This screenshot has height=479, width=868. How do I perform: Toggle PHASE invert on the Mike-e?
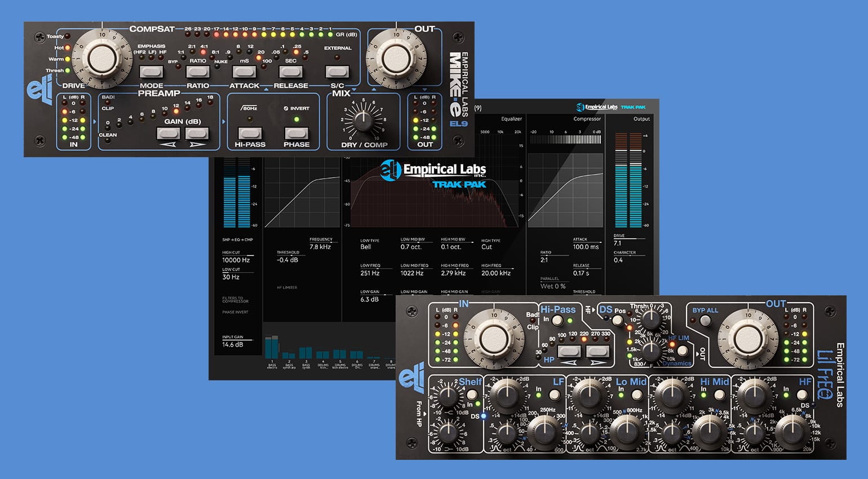coord(296,134)
